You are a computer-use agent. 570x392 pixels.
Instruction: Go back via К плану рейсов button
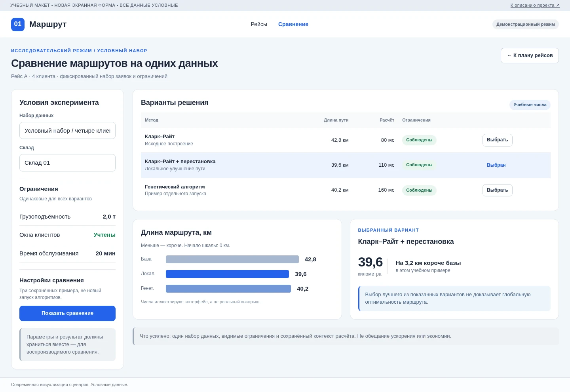pyautogui.click(x=530, y=55)
